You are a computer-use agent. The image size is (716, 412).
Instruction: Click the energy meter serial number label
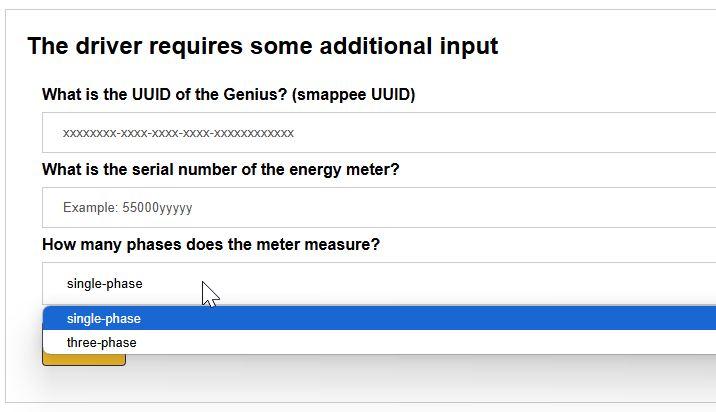click(220, 170)
